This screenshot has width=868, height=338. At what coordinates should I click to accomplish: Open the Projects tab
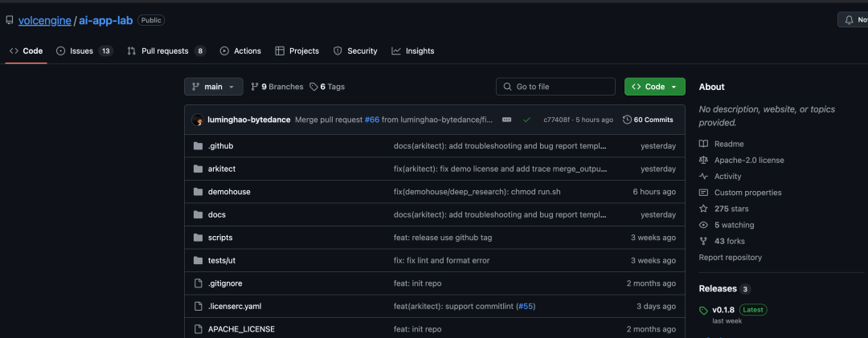pos(297,51)
